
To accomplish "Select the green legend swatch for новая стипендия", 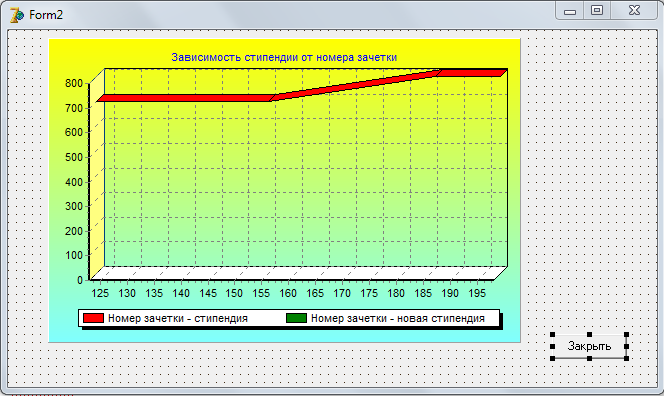I will click(296, 318).
